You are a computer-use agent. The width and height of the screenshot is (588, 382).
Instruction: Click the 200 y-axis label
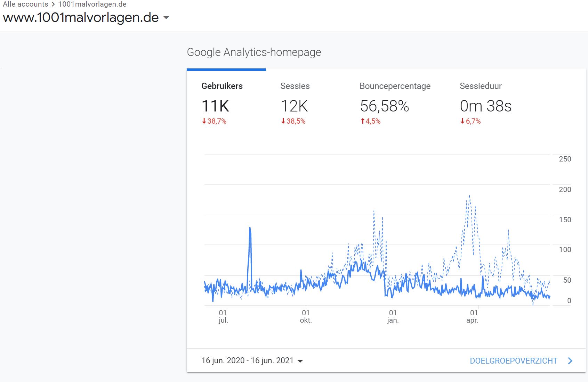[x=565, y=190]
